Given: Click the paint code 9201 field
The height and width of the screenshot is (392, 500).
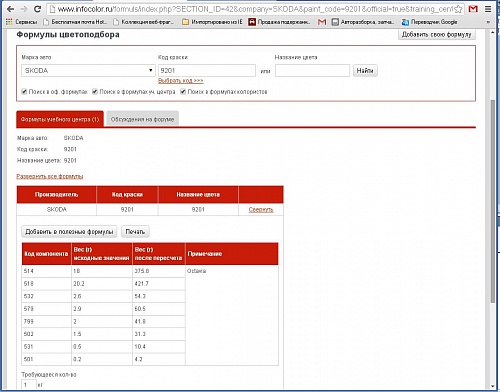Looking at the screenshot, I should (x=207, y=70).
